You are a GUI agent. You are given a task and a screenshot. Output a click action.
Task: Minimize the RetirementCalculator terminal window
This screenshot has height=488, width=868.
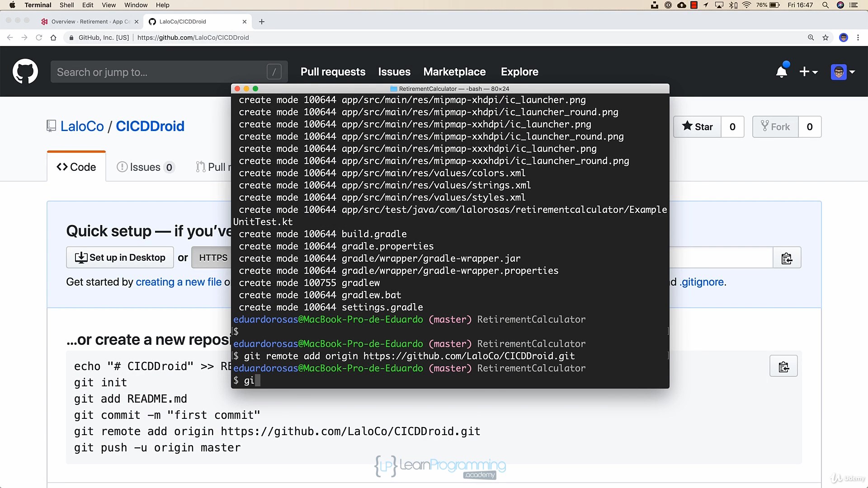tap(246, 89)
